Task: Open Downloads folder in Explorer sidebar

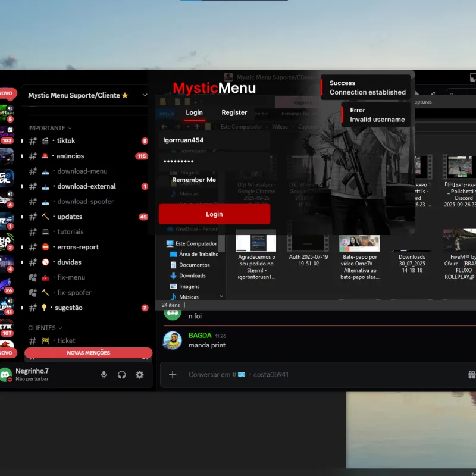Action: pyautogui.click(x=192, y=275)
